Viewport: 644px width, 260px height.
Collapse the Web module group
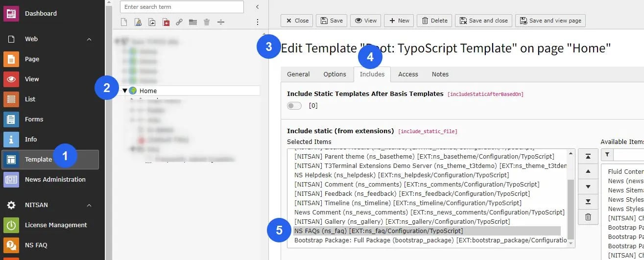(89, 39)
